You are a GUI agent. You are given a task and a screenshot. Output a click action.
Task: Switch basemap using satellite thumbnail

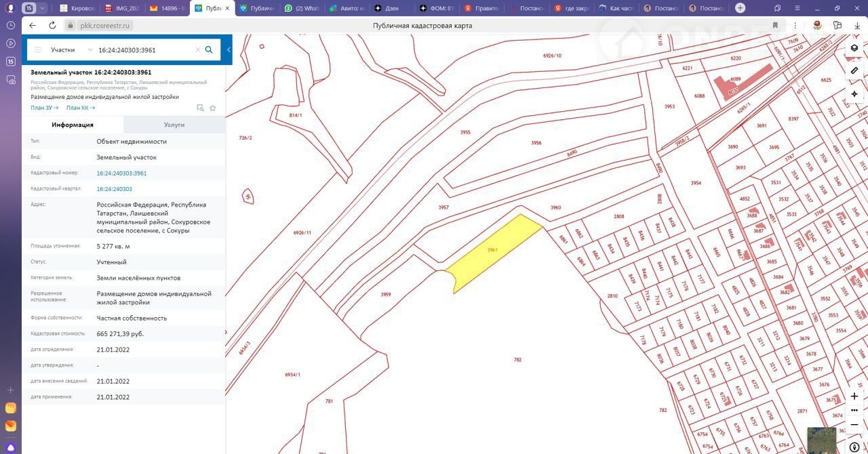pyautogui.click(x=822, y=440)
